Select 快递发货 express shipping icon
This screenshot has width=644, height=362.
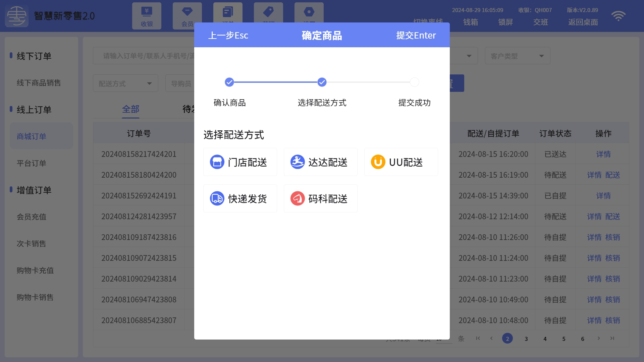pyautogui.click(x=217, y=198)
